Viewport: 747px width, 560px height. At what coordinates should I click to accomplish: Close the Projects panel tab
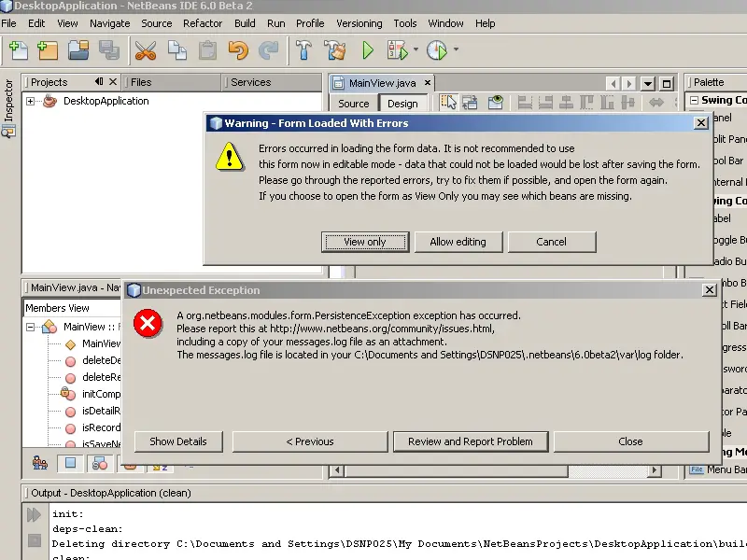[x=113, y=81]
